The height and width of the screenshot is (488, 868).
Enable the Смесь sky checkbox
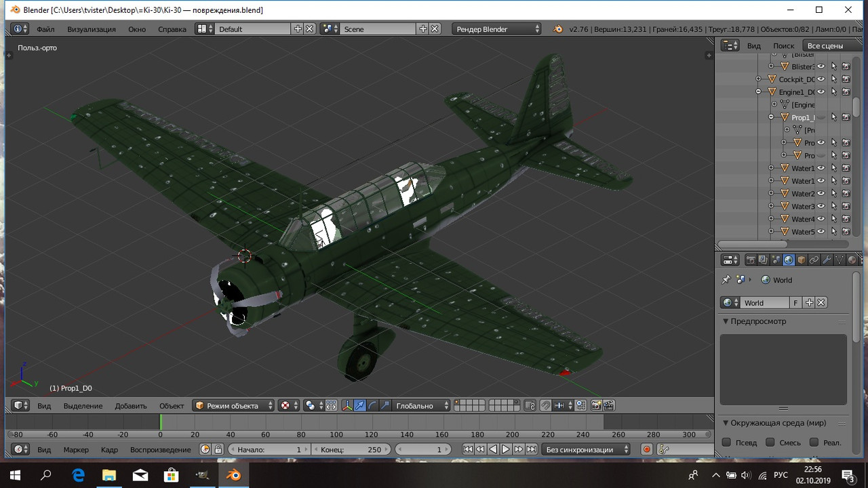tap(770, 443)
